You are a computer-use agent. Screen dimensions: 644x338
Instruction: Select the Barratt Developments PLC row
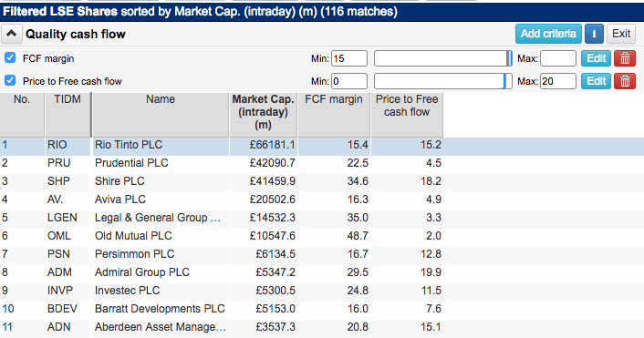pyautogui.click(x=322, y=309)
